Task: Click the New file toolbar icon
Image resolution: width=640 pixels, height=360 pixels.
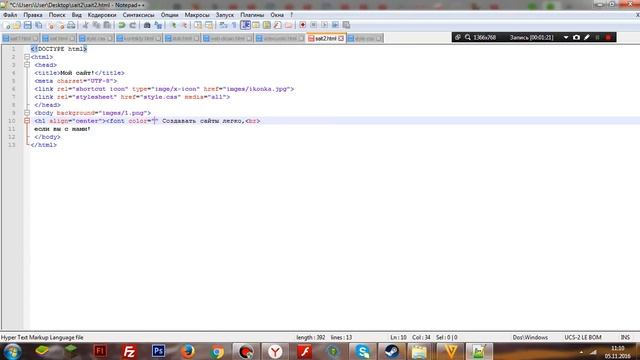Action: [x=7, y=25]
